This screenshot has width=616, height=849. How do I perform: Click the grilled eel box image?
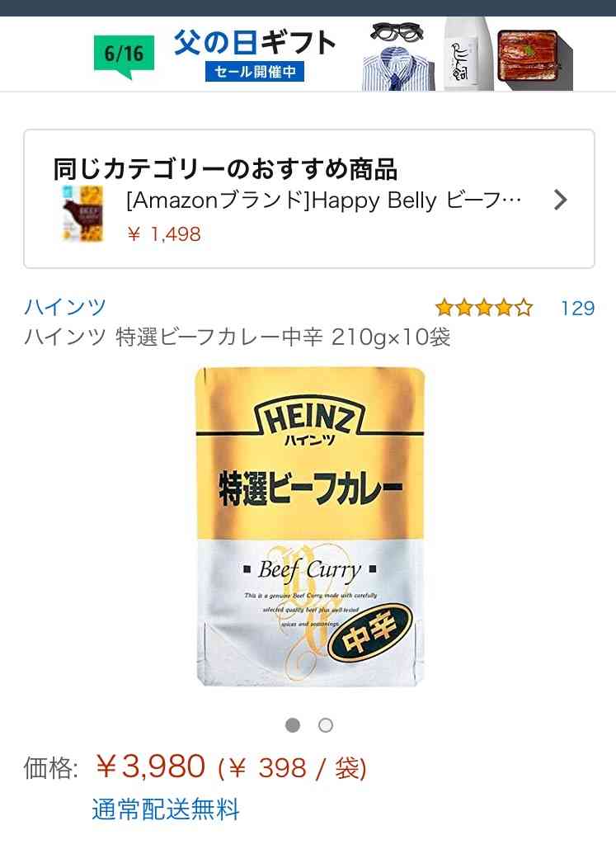coord(534,59)
